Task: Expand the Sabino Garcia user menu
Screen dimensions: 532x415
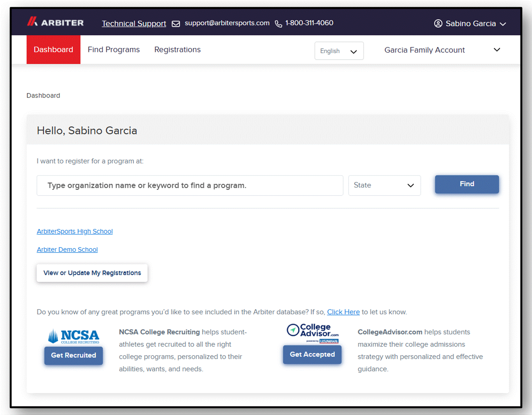Action: [x=470, y=23]
